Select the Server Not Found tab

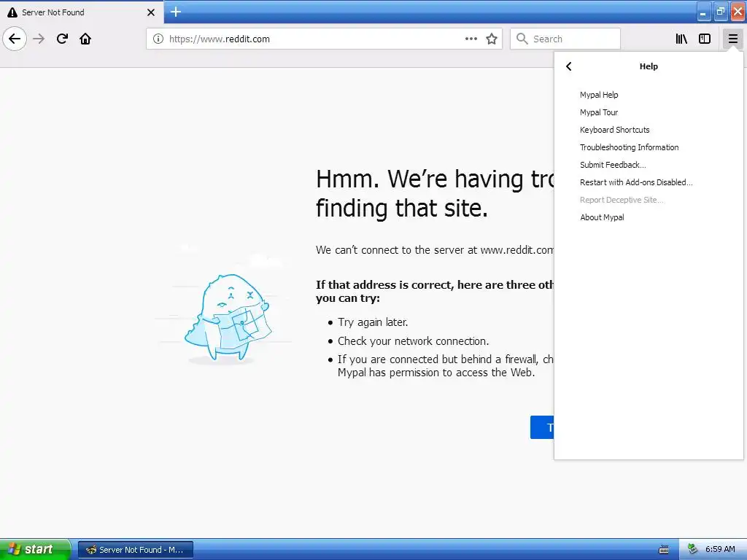[x=82, y=12]
